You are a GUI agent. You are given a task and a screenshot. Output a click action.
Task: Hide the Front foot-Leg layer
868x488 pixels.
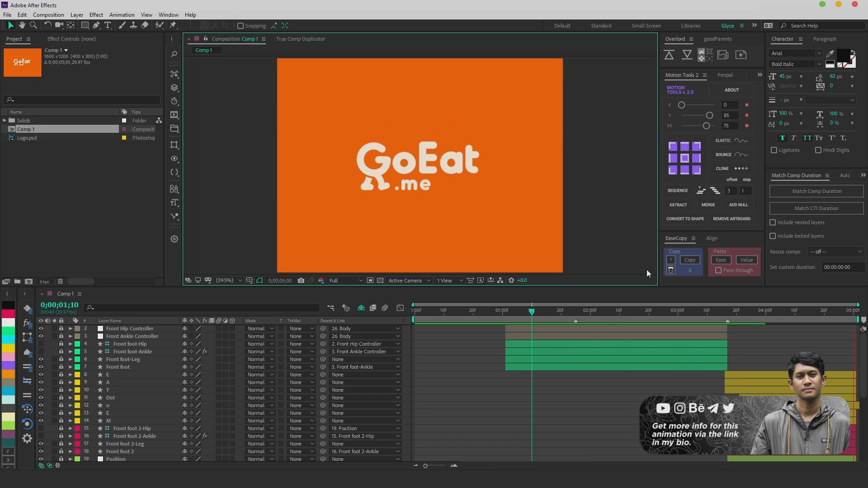pos(41,359)
